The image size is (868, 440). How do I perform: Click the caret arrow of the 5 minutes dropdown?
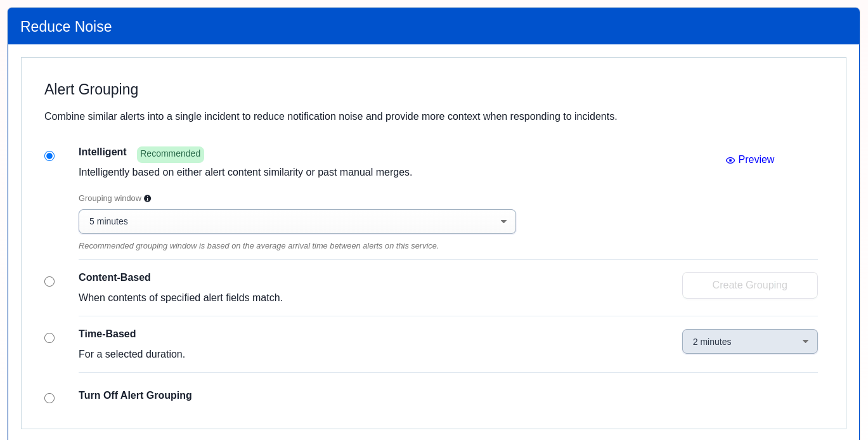pyautogui.click(x=503, y=222)
